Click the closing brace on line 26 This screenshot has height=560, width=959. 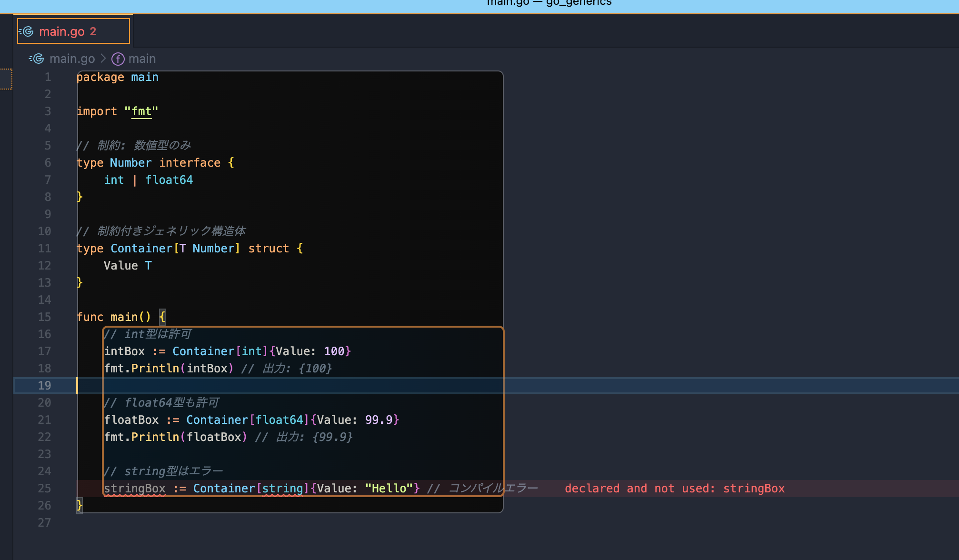(x=80, y=505)
